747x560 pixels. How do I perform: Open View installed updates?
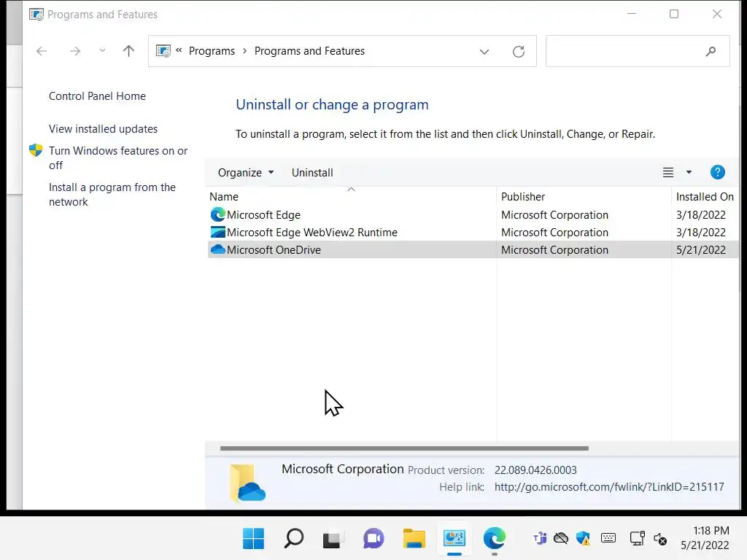[103, 129]
